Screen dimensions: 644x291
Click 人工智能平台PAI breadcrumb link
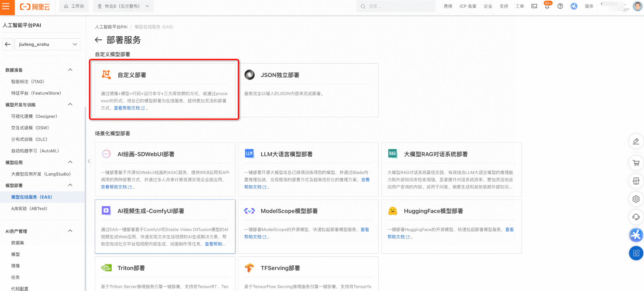point(111,27)
